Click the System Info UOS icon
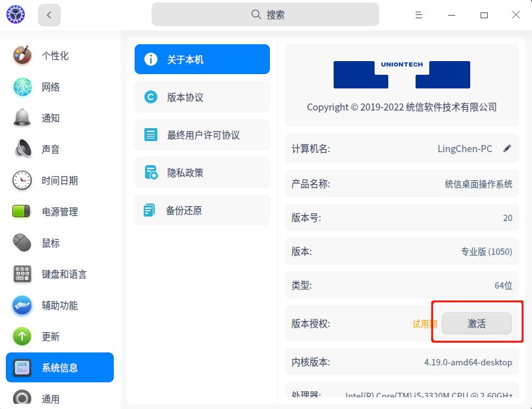Image resolution: width=532 pixels, height=409 pixels. (x=22, y=367)
